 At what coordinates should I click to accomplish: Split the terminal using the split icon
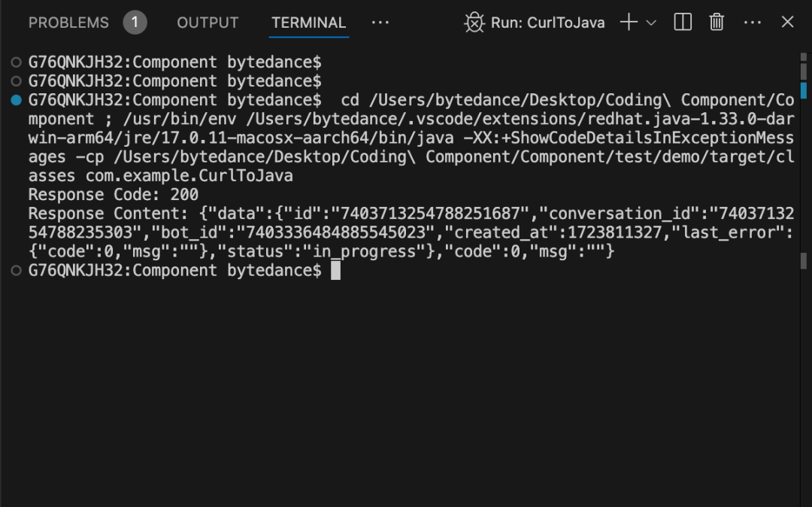pos(683,23)
